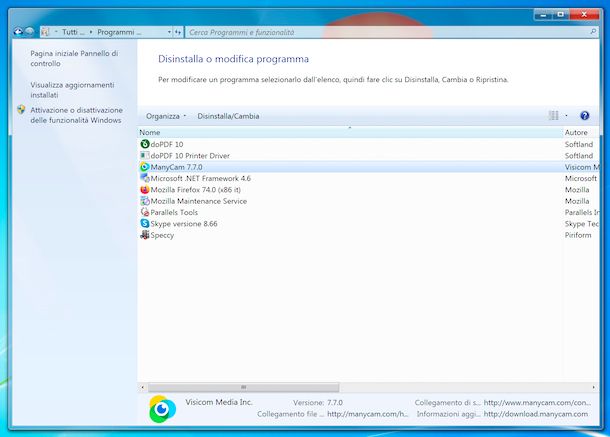
Task: Expand the breadcrumb arrow before Programmi
Action: point(91,32)
